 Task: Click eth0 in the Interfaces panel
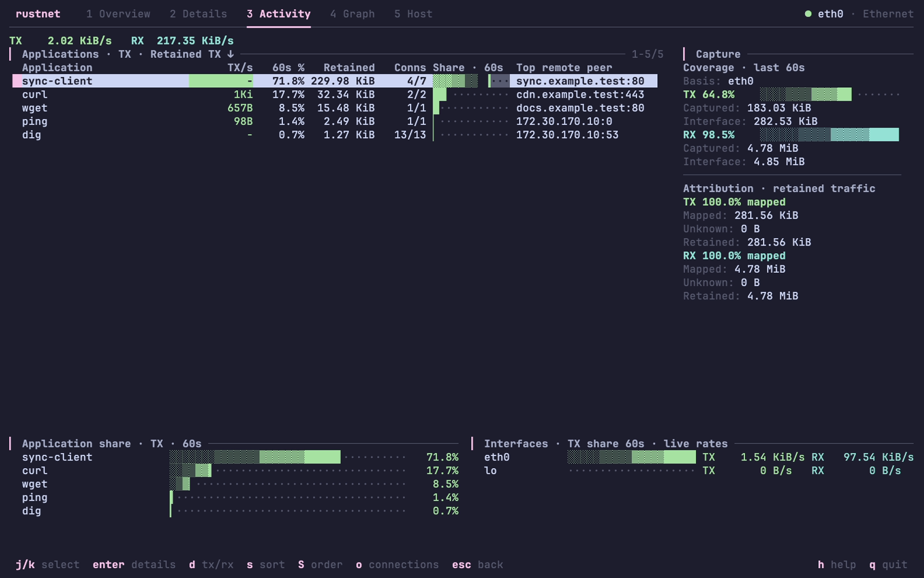click(x=497, y=457)
